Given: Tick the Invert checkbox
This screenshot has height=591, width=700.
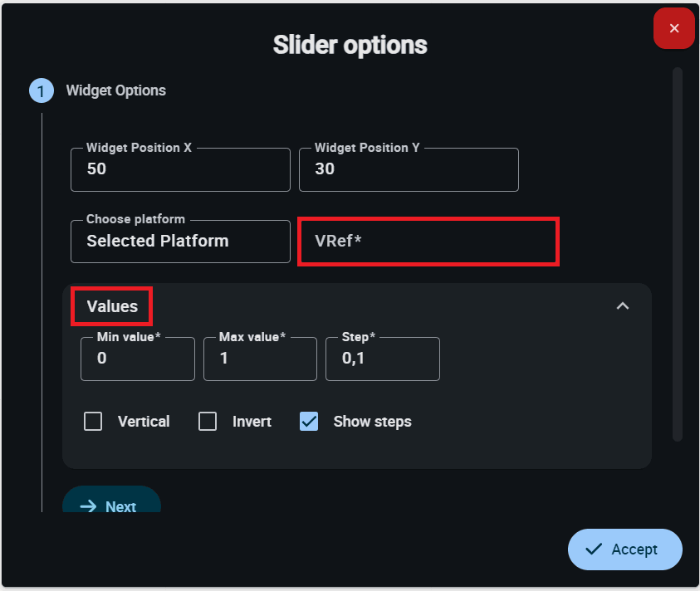Looking at the screenshot, I should [208, 422].
